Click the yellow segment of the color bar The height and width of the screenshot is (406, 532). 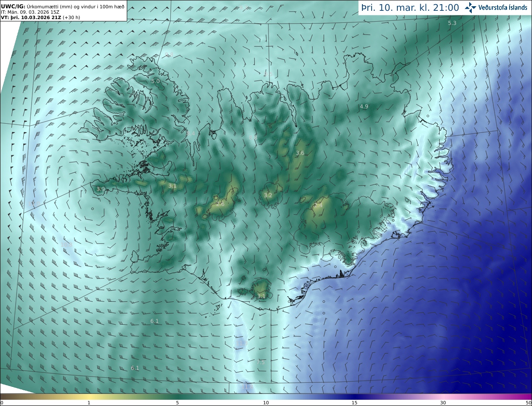(x=89, y=396)
